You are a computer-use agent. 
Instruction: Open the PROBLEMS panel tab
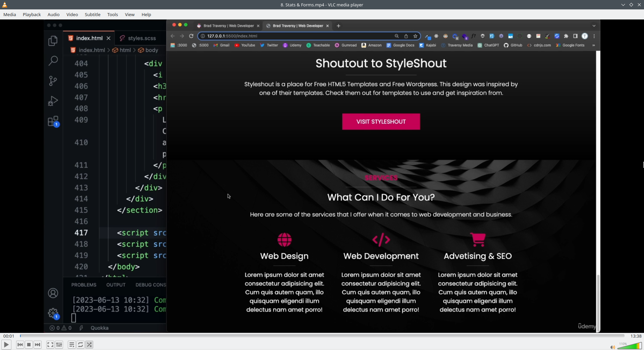(84, 285)
